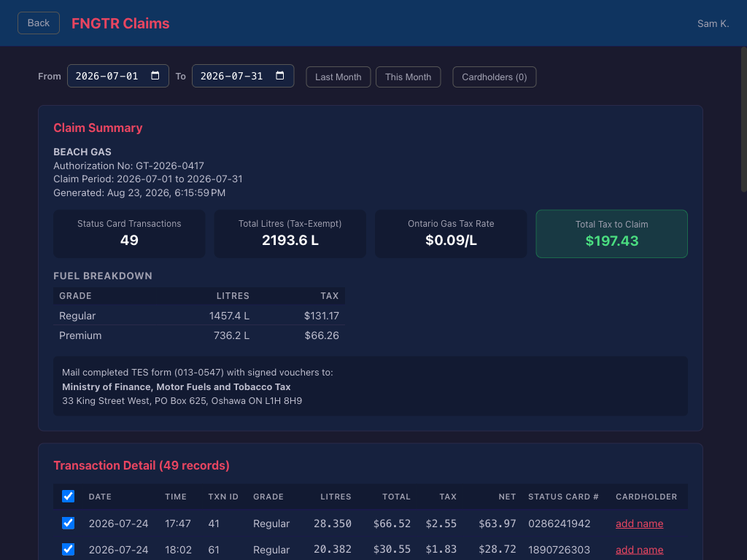747x560 pixels.
Task: Set range to Last Month
Action: 338,77
